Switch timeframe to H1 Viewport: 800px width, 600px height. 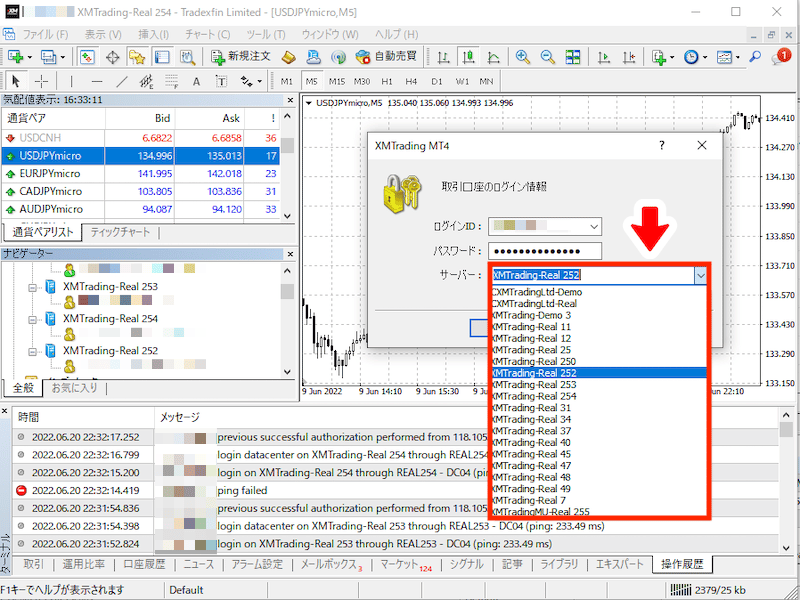point(387,82)
